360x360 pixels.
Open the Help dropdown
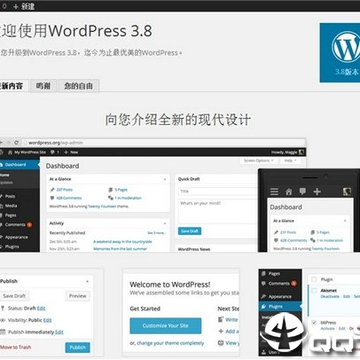(x=290, y=161)
